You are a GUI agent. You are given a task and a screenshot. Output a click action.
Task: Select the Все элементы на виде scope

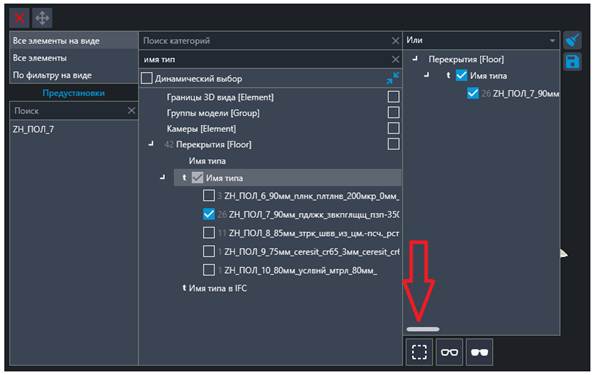pyautogui.click(x=74, y=41)
